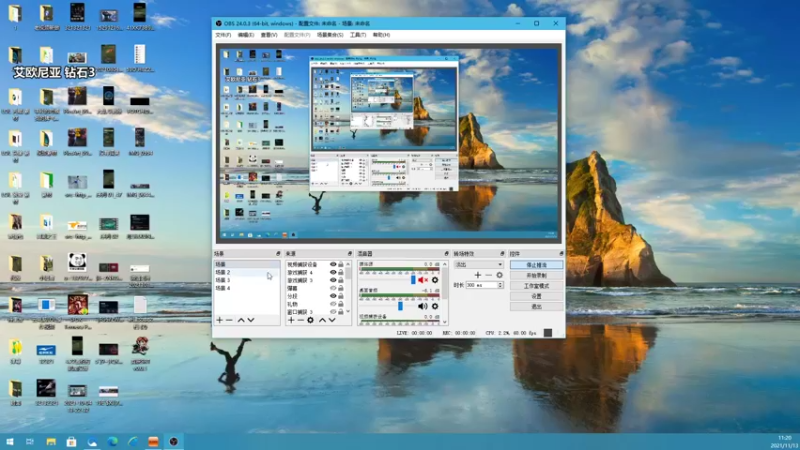The height and width of the screenshot is (450, 800).
Task: Hide the 游戏捕获 3 source
Action: coord(333,280)
